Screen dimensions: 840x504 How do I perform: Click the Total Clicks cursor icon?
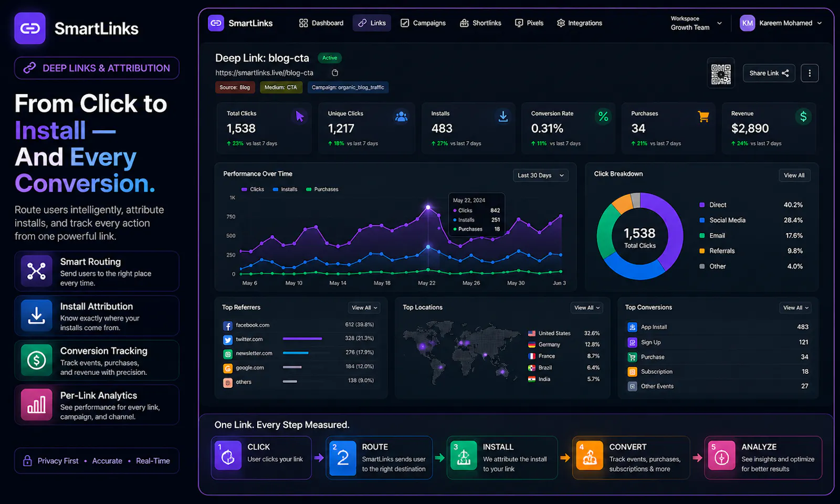tap(300, 116)
